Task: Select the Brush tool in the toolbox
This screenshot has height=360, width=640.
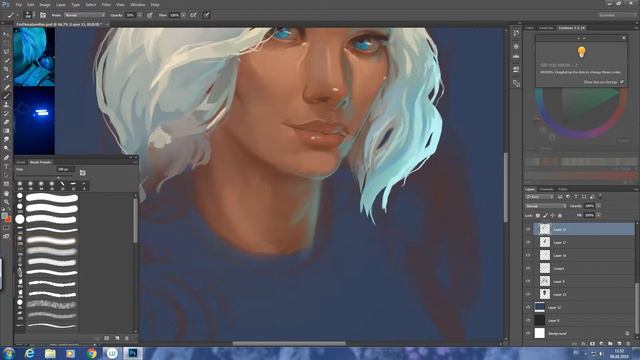Action: point(6,96)
